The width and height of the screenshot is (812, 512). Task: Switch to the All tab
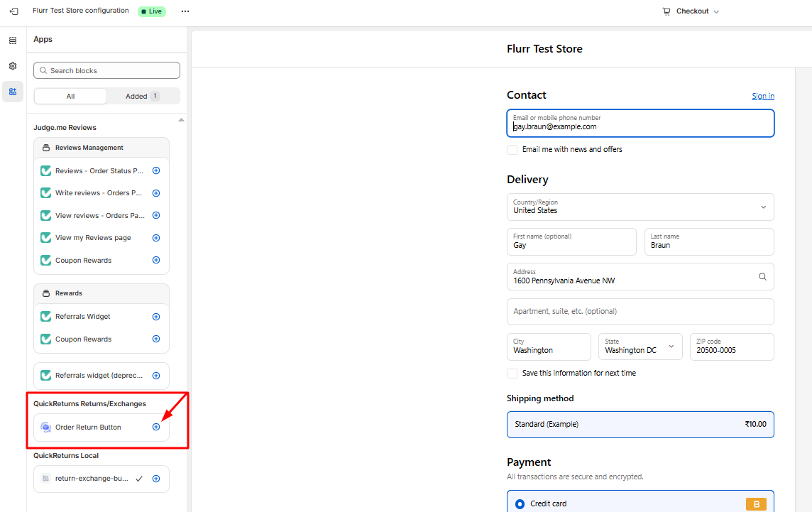click(70, 96)
